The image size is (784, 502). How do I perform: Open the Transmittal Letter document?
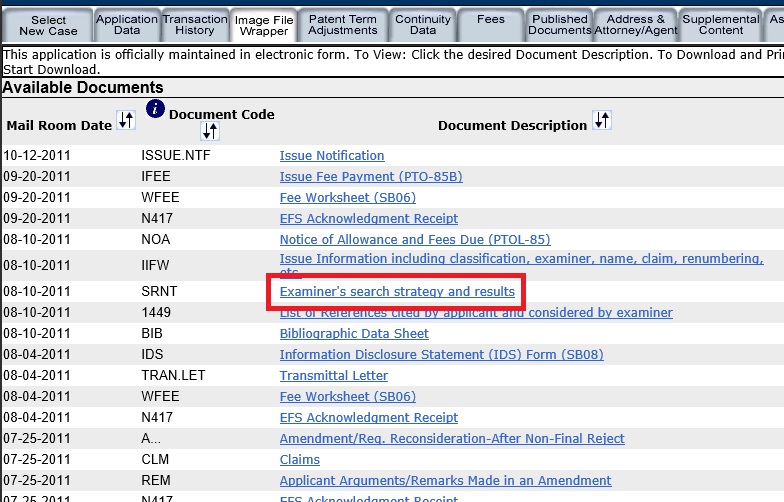coord(334,376)
